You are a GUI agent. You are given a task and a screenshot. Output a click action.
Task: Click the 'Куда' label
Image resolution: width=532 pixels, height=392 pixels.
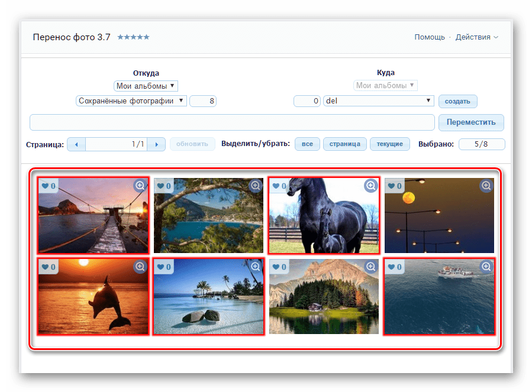pos(385,73)
